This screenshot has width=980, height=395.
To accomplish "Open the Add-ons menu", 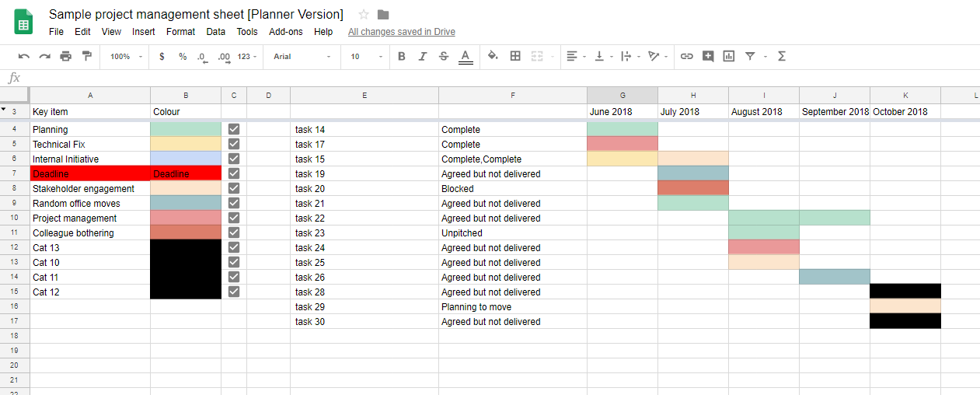I will [284, 32].
